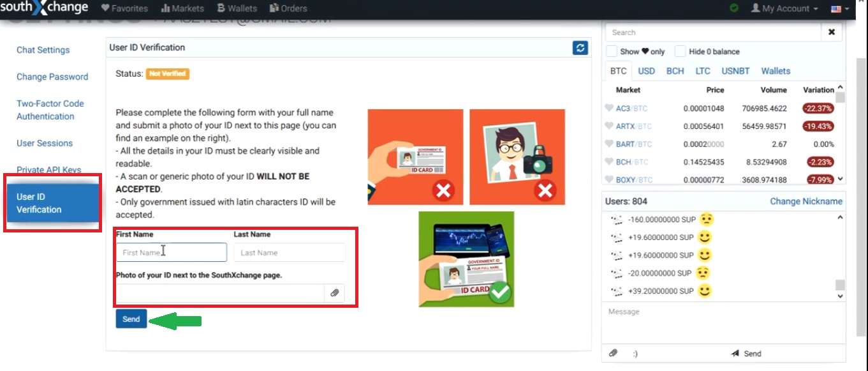Open the language flag dropdown
This screenshot has width=868, height=371.
point(840,9)
